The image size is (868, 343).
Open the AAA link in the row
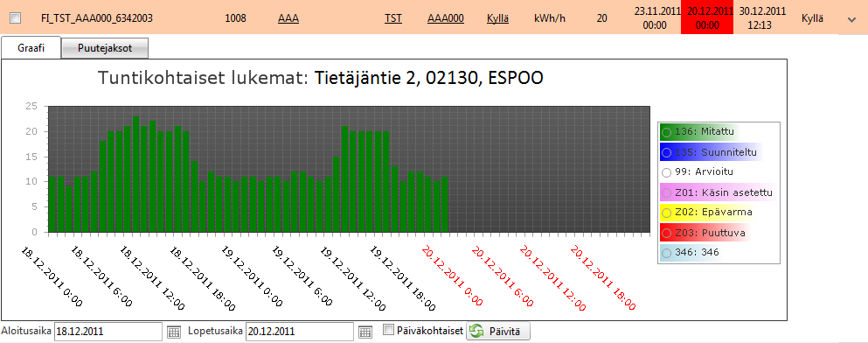(x=288, y=18)
